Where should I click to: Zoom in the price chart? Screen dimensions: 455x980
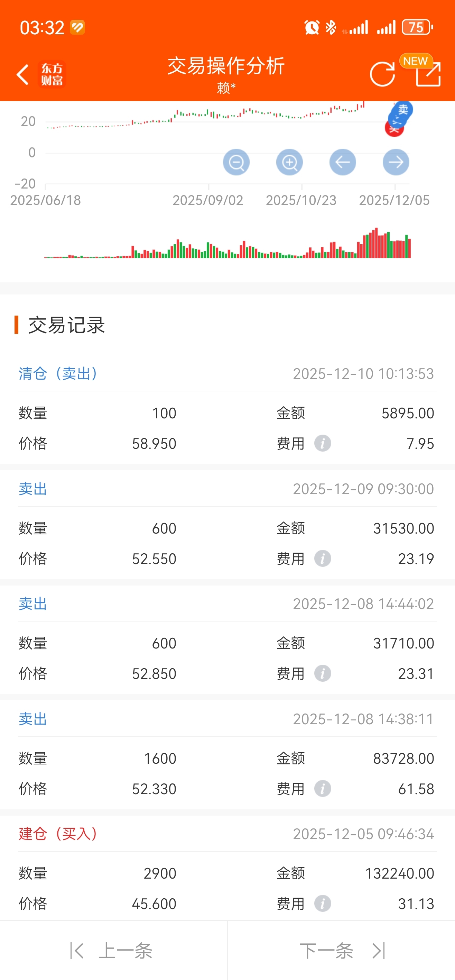point(289,162)
